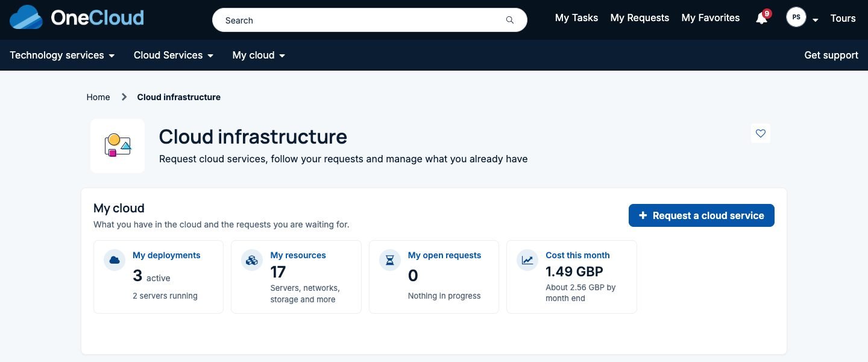868x362 pixels.
Task: Open My Tasks
Action: (576, 18)
